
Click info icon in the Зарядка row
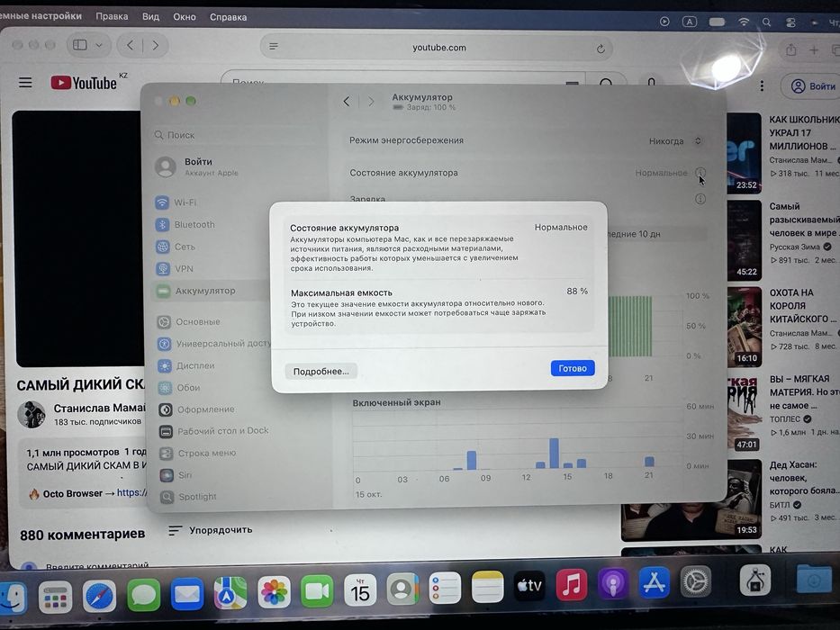(x=700, y=199)
